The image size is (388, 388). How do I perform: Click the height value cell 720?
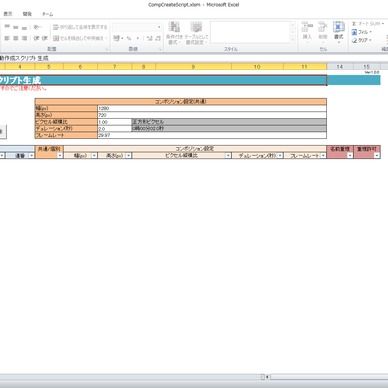pyautogui.click(x=212, y=115)
